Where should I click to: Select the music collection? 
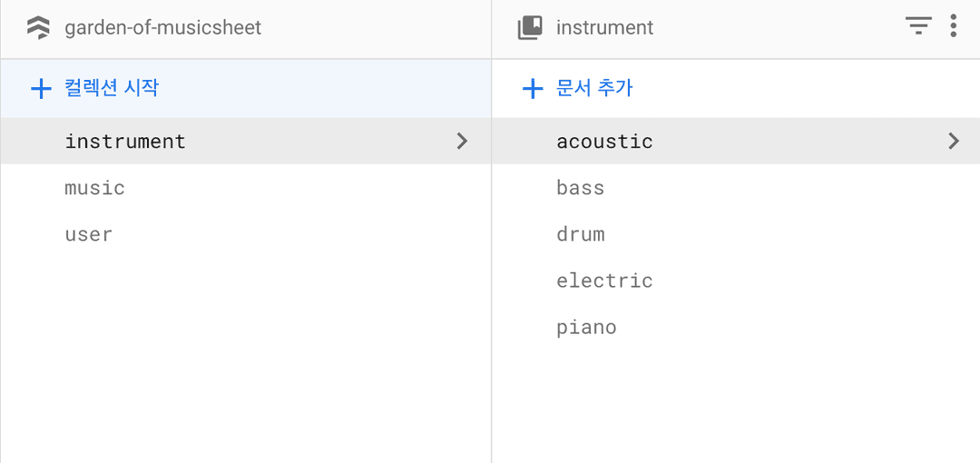95,188
